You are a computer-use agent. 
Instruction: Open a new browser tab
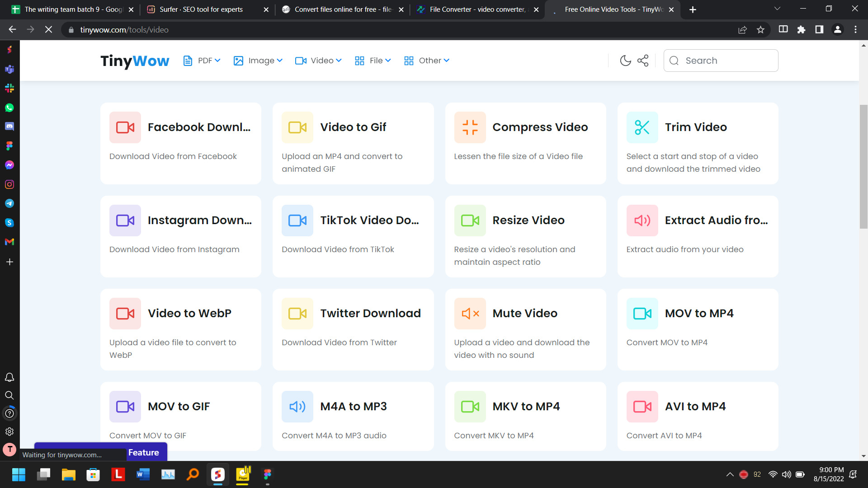(693, 9)
